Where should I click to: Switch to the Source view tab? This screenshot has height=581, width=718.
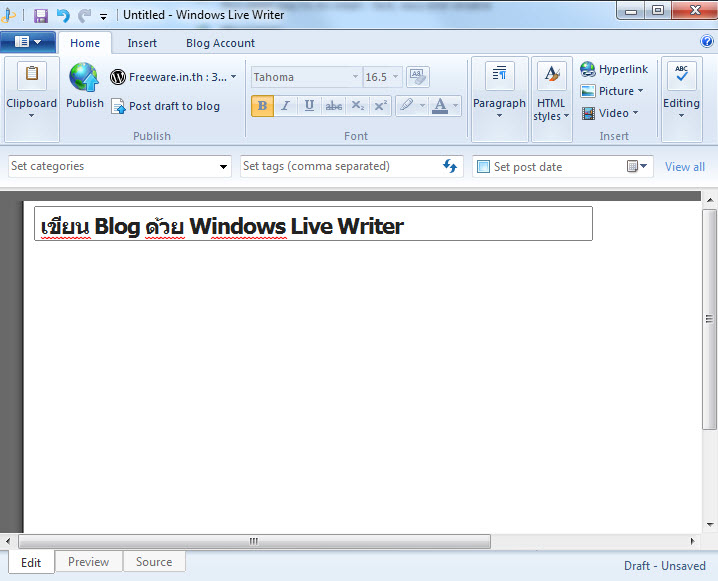pos(154,562)
